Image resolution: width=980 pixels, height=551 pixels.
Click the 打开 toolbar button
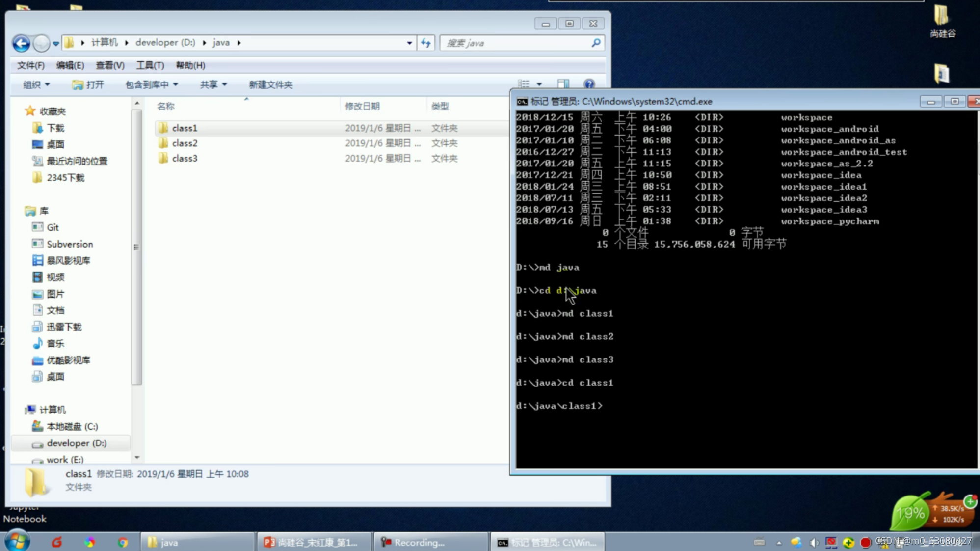tap(88, 84)
